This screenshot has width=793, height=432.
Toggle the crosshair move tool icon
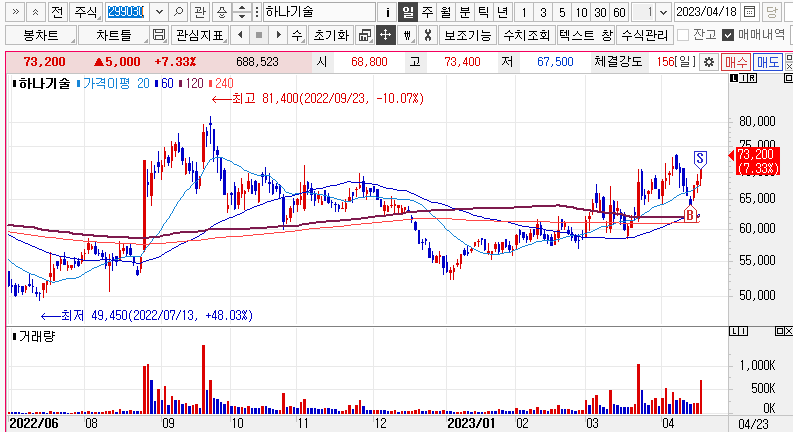click(385, 35)
